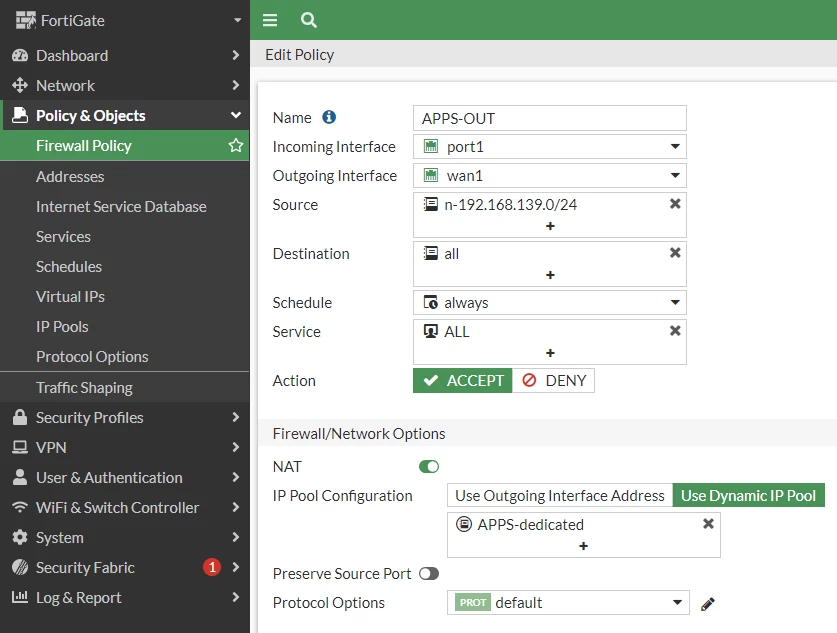This screenshot has height=633, width=837.
Task: Expand WiFi & Switch Controller chevron
Action: [x=236, y=507]
